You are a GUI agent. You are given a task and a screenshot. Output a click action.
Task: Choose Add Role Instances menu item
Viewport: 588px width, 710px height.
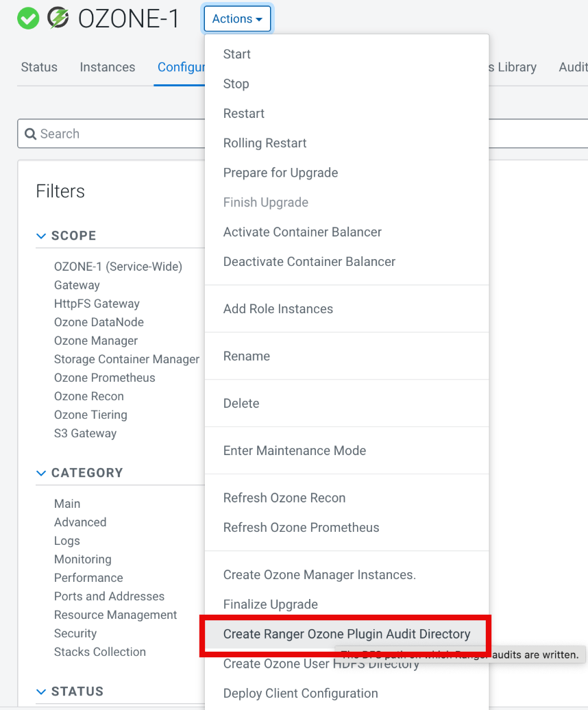(278, 309)
